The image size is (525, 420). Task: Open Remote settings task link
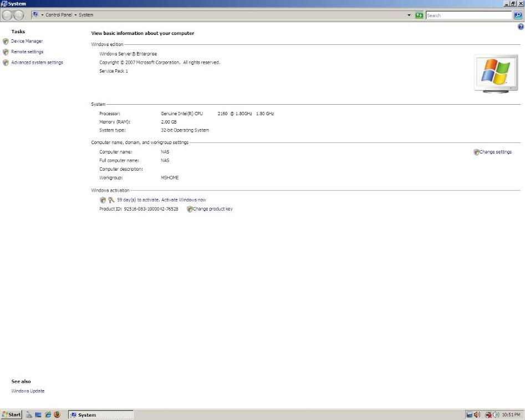pos(27,52)
